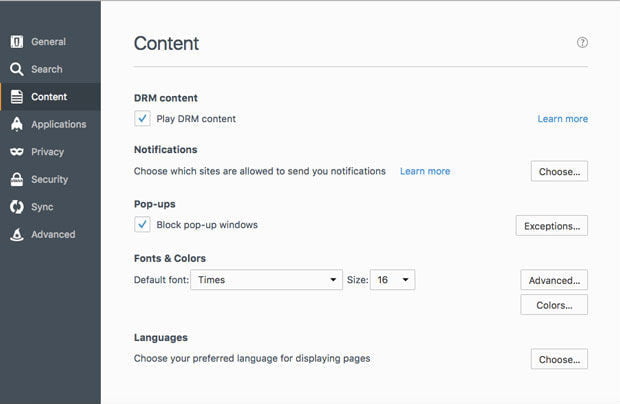Open the Default font Times dropdown
The image size is (620, 404).
267,280
